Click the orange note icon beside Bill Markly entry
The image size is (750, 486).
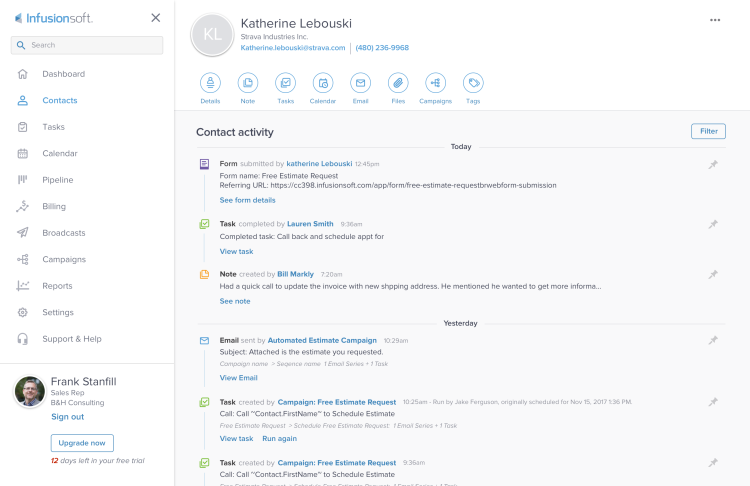(x=204, y=275)
